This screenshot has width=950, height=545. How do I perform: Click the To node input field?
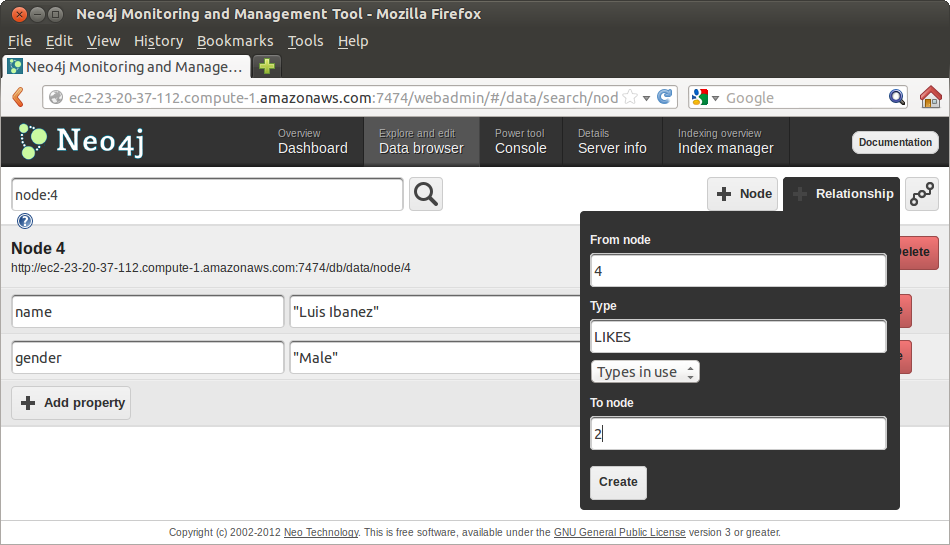pos(738,434)
